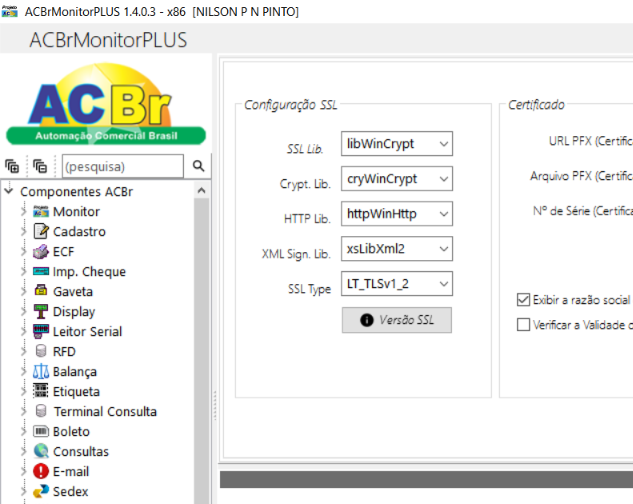
Task: Click the Display icon
Action: 41,311
